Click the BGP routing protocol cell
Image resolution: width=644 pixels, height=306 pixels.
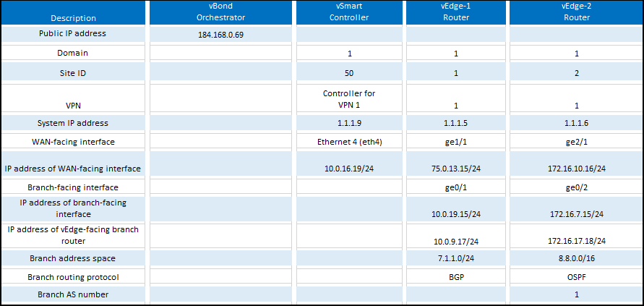(456, 277)
